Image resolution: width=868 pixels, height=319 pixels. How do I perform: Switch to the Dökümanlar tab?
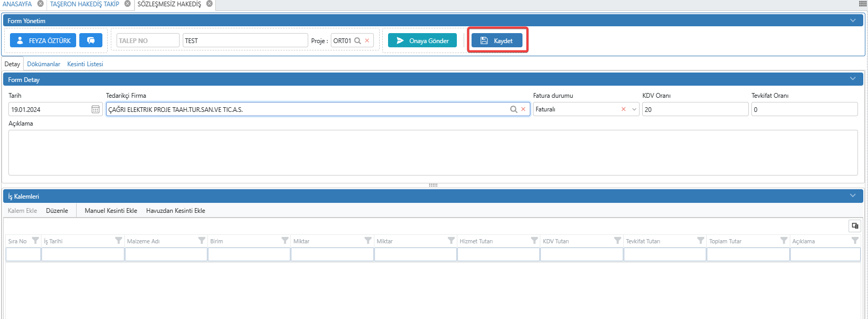coord(44,64)
